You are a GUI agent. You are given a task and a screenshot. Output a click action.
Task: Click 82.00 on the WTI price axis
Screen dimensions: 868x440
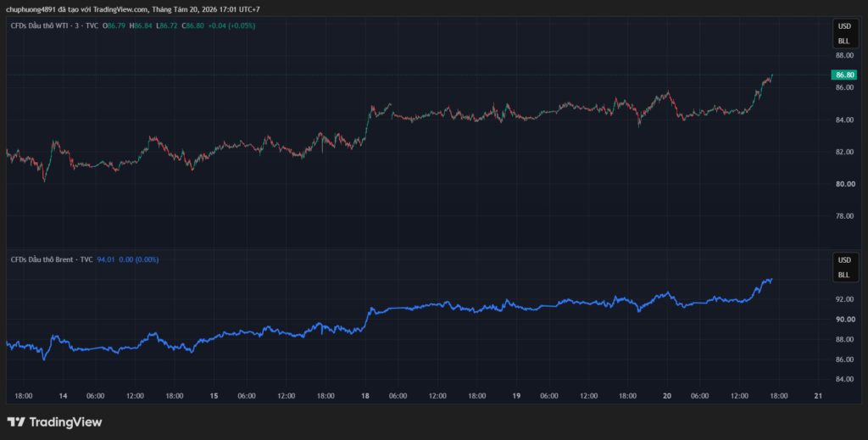[x=845, y=152]
